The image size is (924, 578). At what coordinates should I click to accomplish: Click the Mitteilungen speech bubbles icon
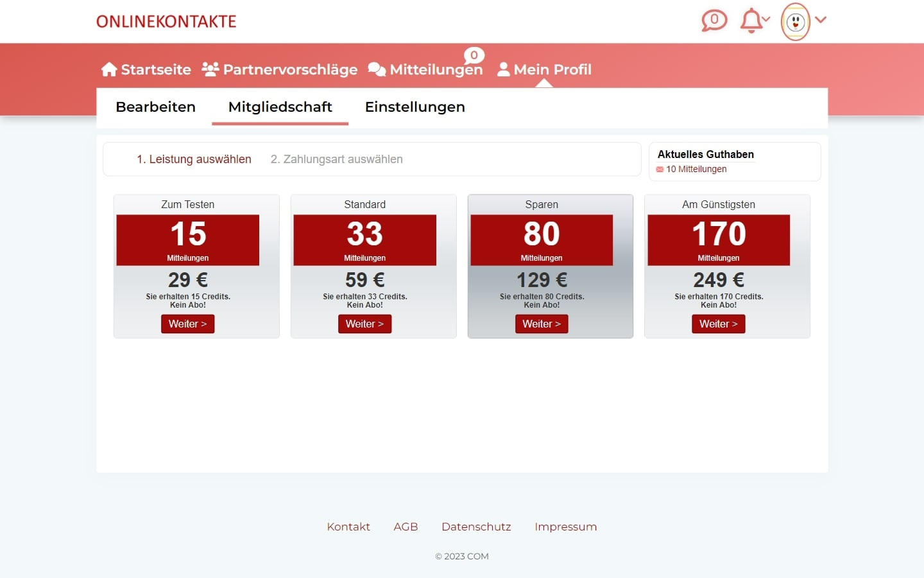(x=377, y=69)
